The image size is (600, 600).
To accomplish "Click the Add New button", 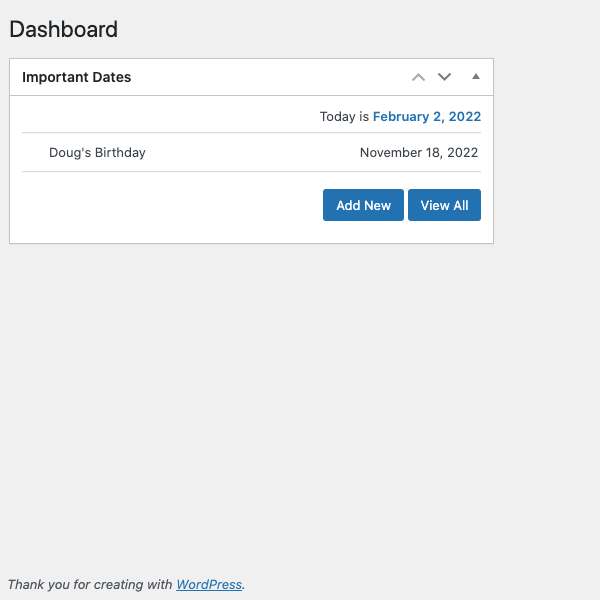I will pos(363,205).
